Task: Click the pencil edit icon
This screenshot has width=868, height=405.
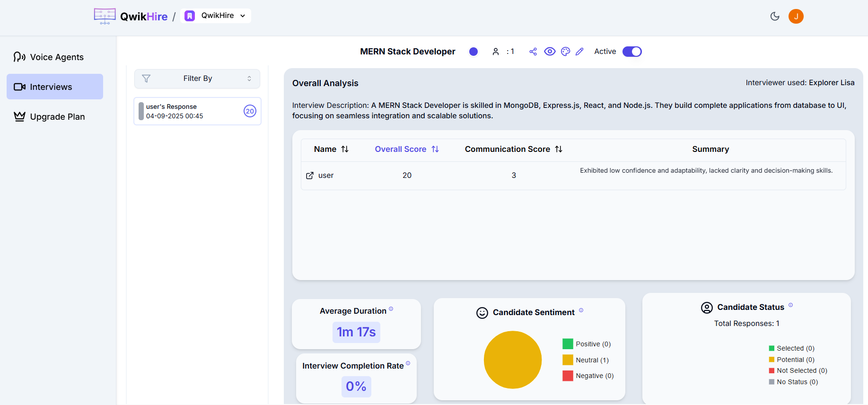Action: (579, 52)
